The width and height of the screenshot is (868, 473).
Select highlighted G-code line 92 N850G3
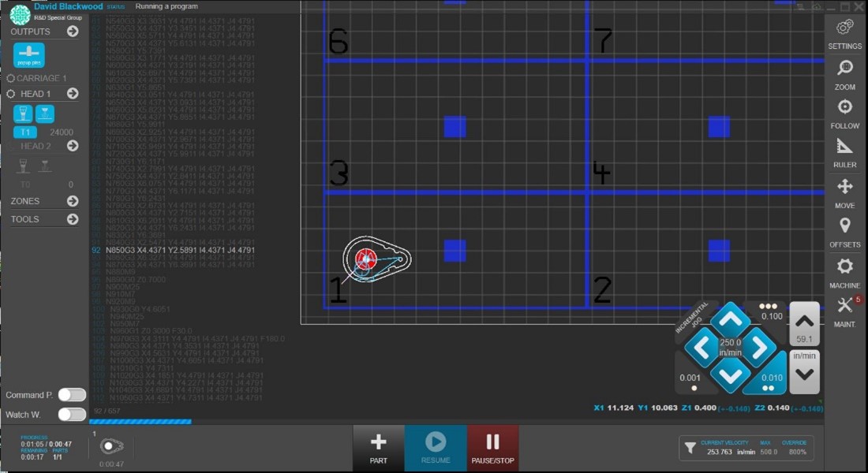pyautogui.click(x=181, y=252)
